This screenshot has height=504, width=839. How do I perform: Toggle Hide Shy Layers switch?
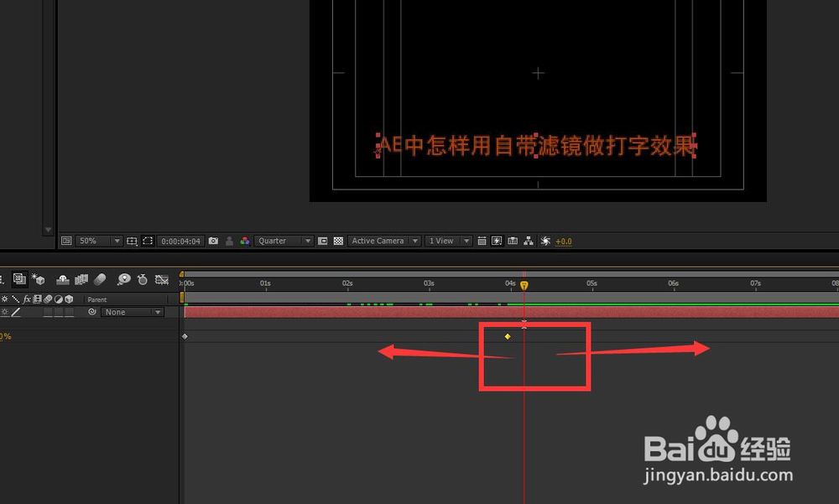tap(63, 279)
